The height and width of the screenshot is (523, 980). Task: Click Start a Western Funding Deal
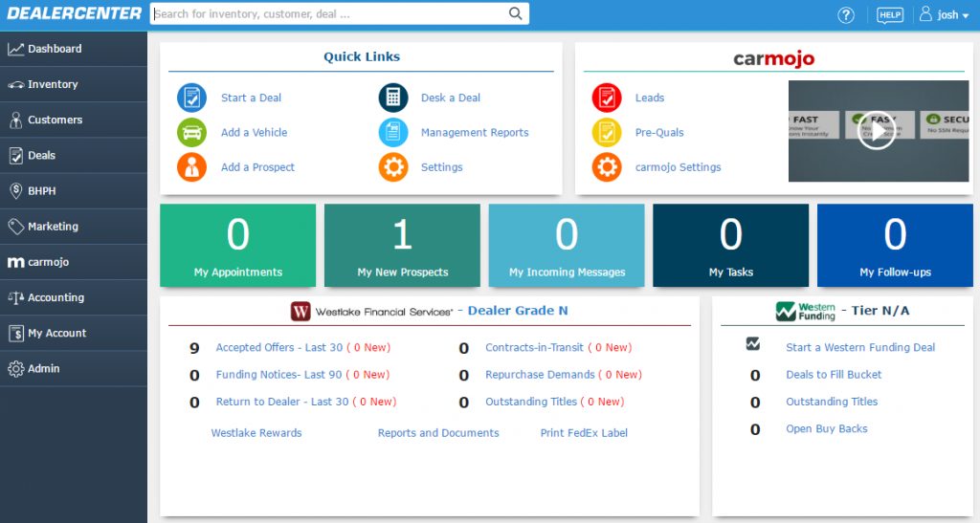[860, 348]
